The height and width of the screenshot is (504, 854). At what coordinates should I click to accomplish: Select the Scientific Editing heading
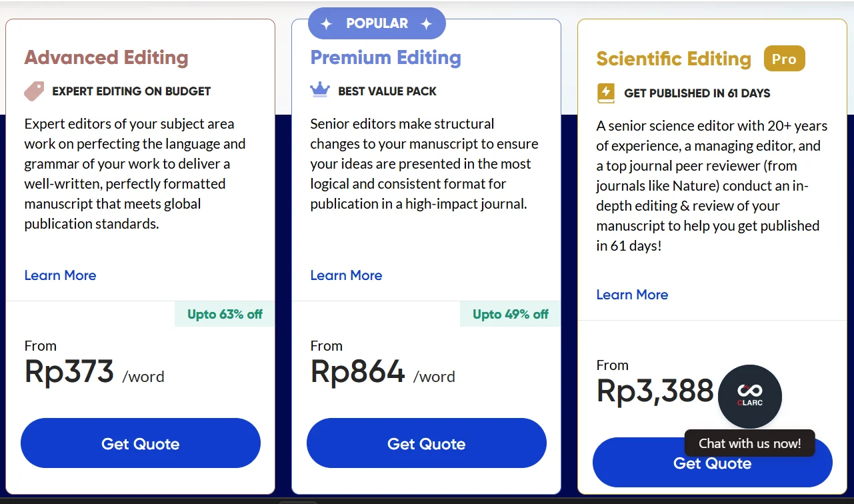673,59
